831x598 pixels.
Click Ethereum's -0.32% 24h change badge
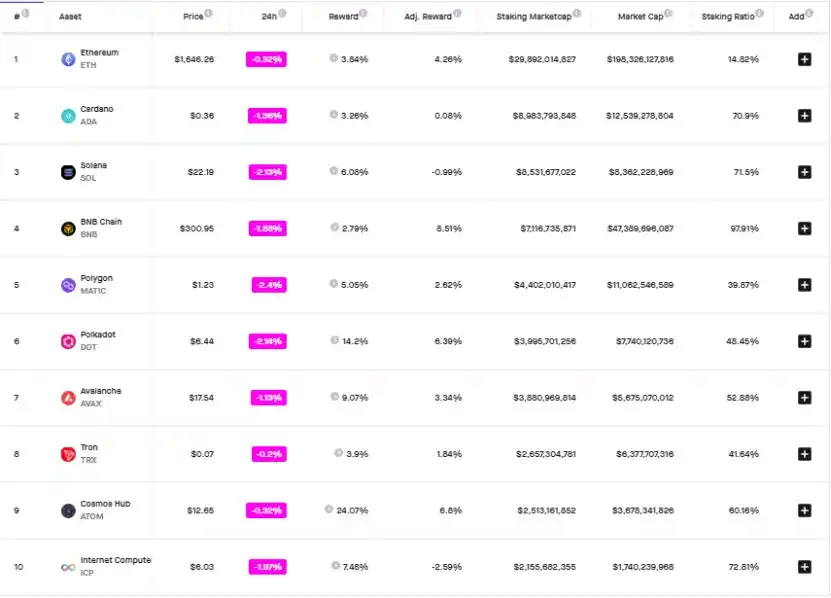(266, 59)
